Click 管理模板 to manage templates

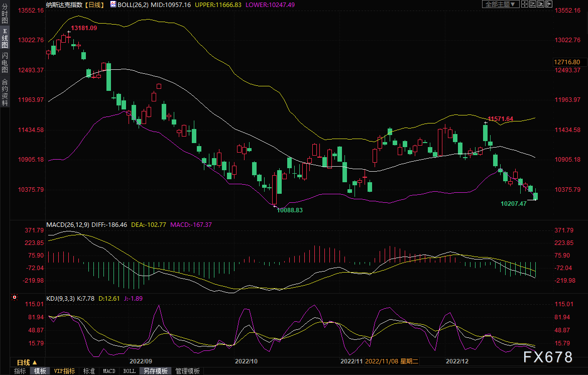(187, 371)
